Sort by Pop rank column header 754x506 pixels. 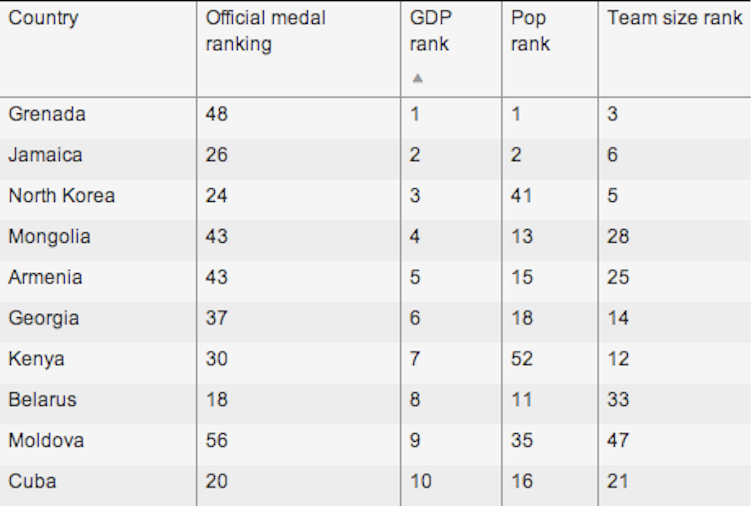pos(530,31)
